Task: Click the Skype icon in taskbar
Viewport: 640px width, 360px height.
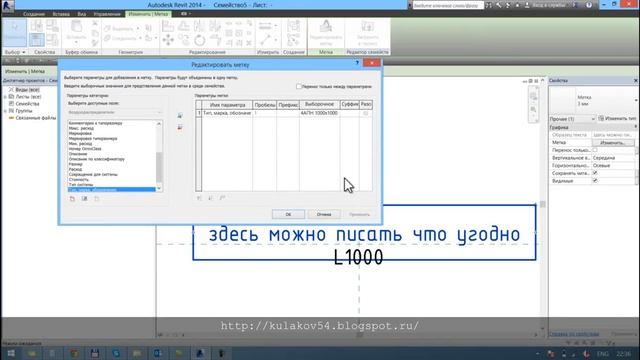Action: [116, 353]
